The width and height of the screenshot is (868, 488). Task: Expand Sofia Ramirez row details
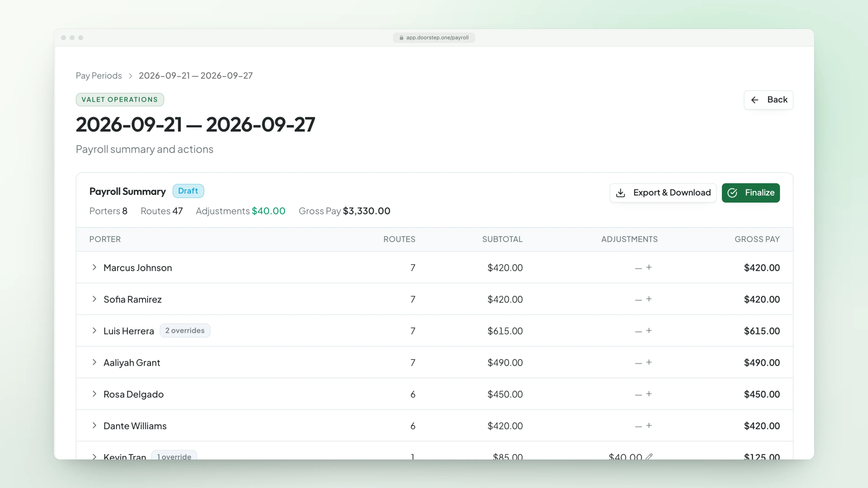[x=94, y=299]
